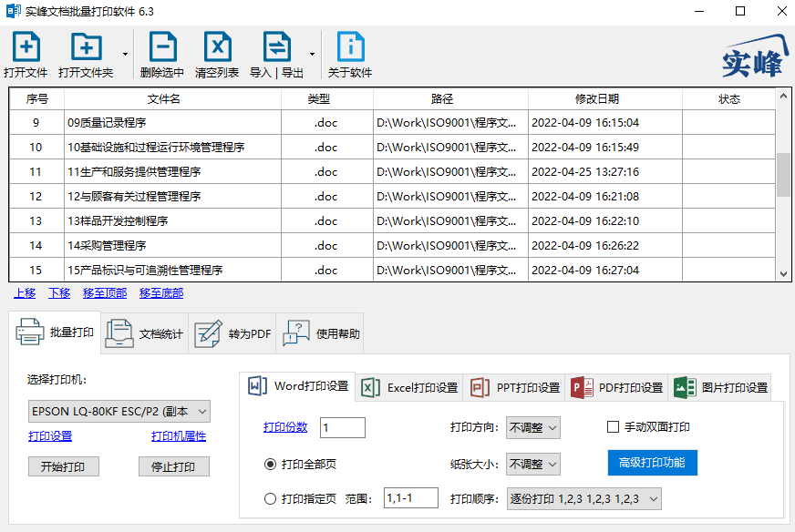Screen dimensions: 795x532
Task: Open the 转为PDF tab
Action: tap(232, 334)
